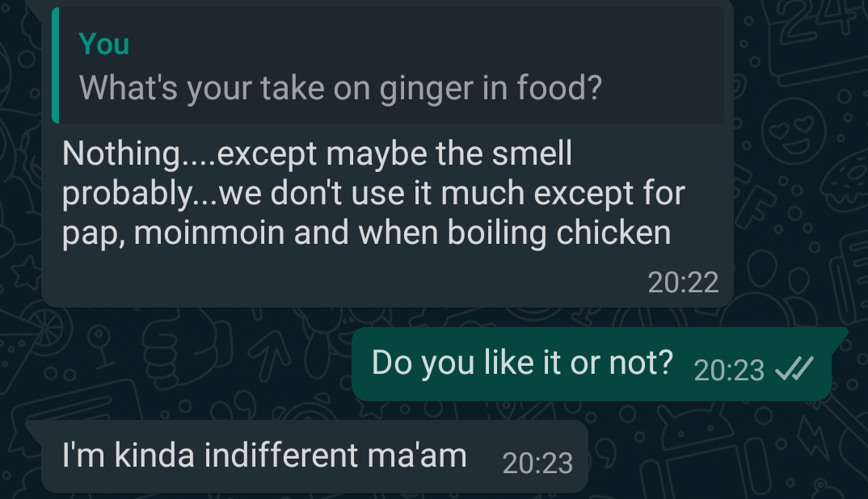Viewport: 868px width, 499px height.
Task: Click the word "food?" in the quoted text
Action: pos(563,88)
